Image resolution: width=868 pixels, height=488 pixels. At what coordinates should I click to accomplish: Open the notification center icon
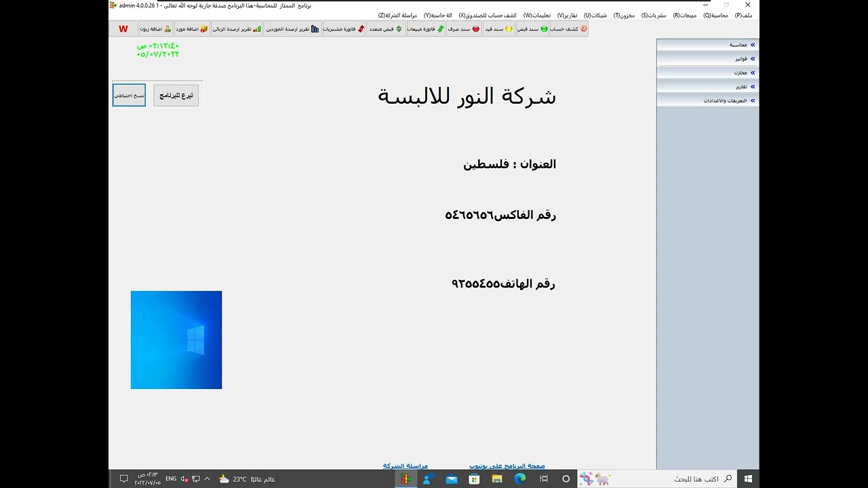point(123,479)
